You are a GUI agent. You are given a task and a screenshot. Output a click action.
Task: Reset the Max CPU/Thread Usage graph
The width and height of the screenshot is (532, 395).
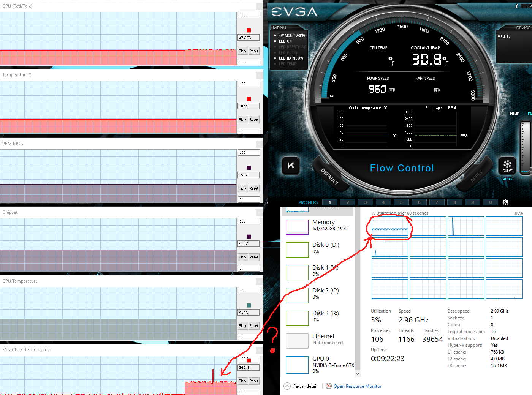254,381
